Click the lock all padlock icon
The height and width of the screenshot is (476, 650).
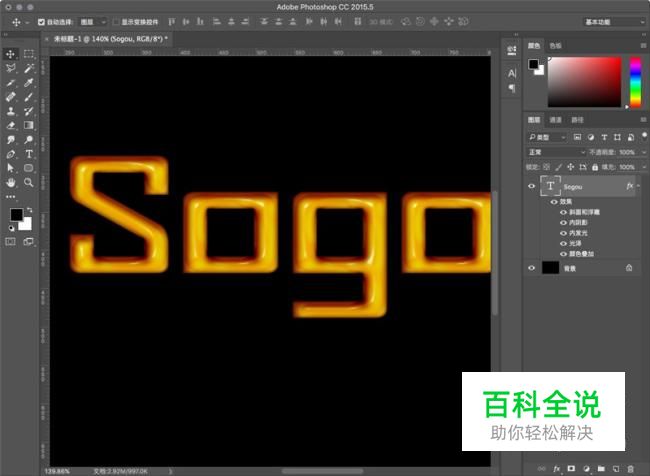[595, 167]
